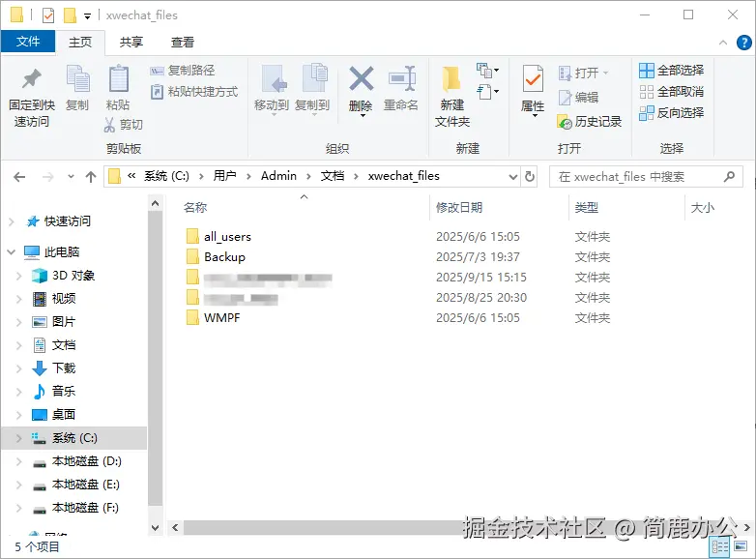Create a new folder with 新建文件夹
Image resolution: width=756 pixels, height=559 pixels.
pos(452,97)
